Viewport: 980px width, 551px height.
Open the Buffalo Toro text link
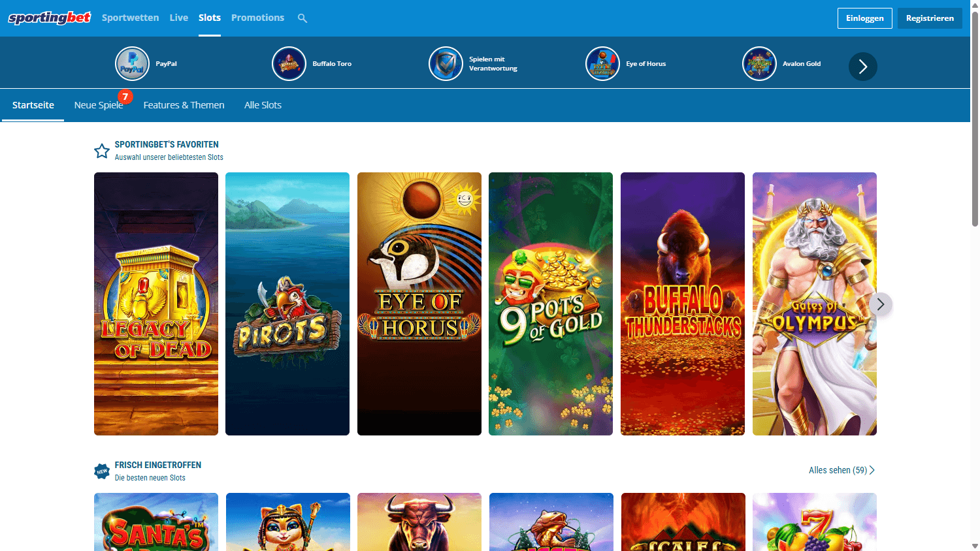332,64
